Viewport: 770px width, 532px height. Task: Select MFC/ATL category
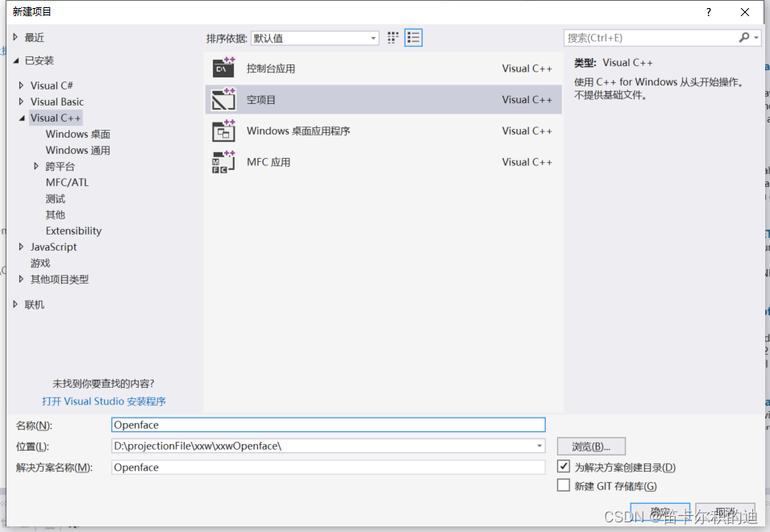pyautogui.click(x=67, y=182)
